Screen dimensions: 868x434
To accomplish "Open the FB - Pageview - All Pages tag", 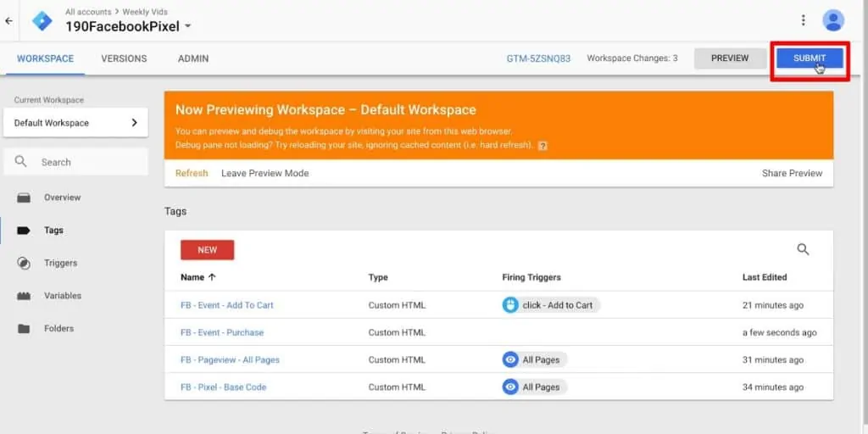I will tap(231, 359).
